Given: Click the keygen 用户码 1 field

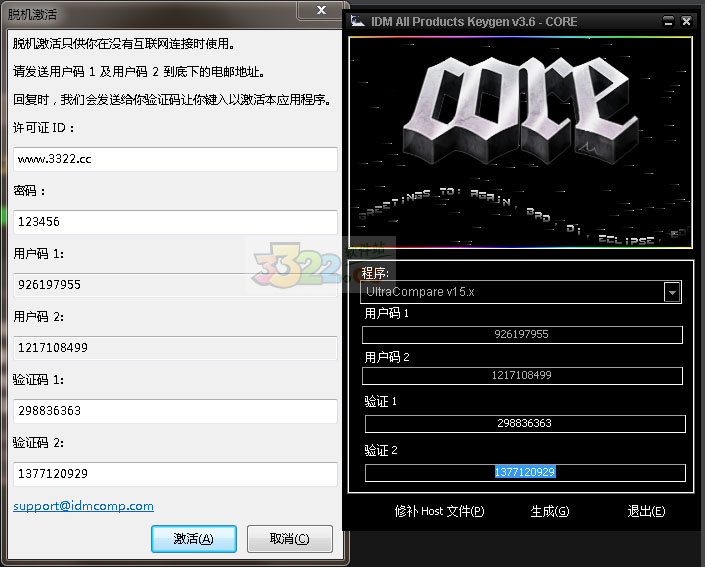Looking at the screenshot, I should coord(522,335).
